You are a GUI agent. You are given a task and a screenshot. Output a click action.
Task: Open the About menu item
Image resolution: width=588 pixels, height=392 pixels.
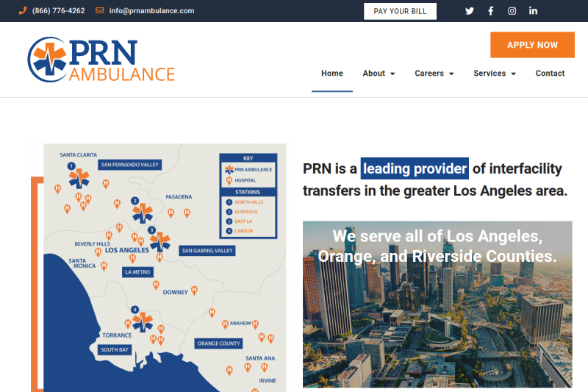click(x=374, y=73)
